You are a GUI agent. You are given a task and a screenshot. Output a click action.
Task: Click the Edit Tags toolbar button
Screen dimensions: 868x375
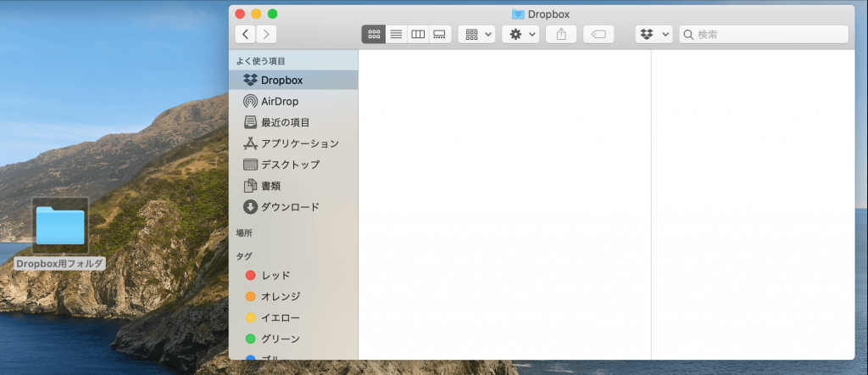pos(598,34)
